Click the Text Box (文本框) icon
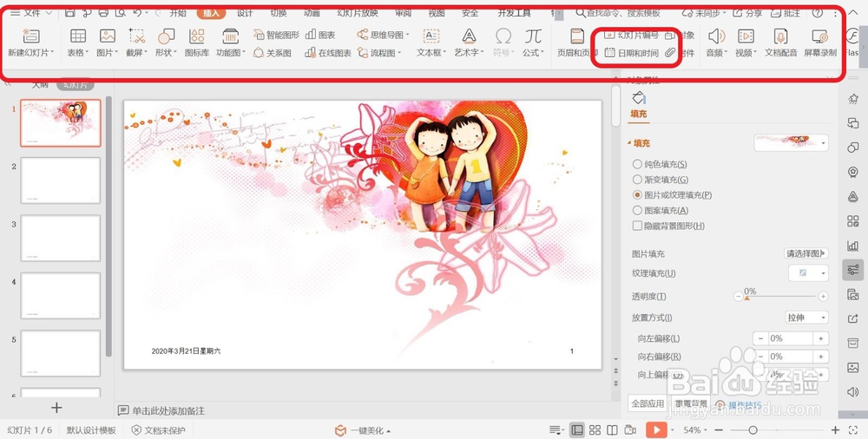This screenshot has width=868, height=439. click(431, 36)
